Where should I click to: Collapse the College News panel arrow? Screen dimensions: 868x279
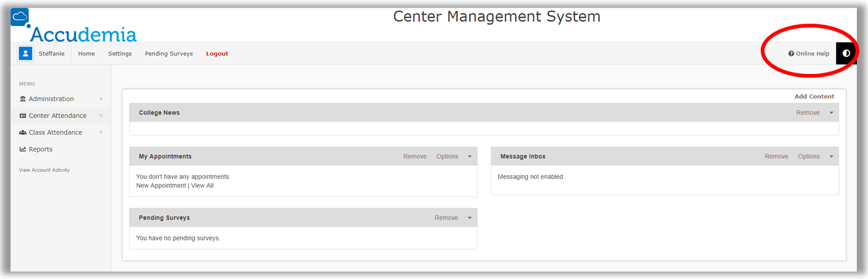(x=831, y=113)
